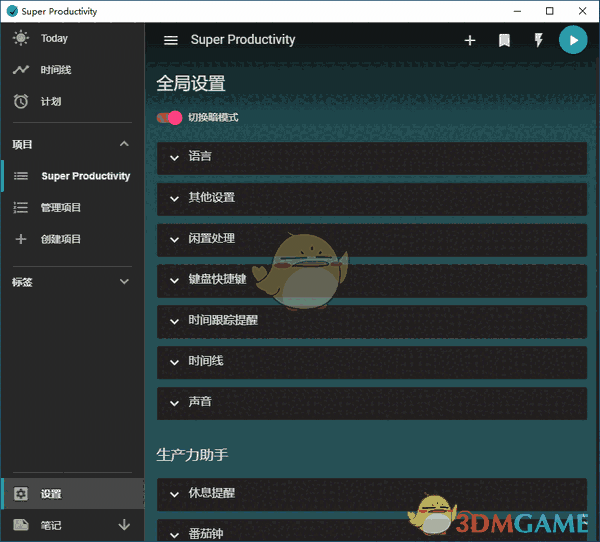Expand the 语言 settings panel
The height and width of the screenshot is (542, 600).
tap(372, 158)
